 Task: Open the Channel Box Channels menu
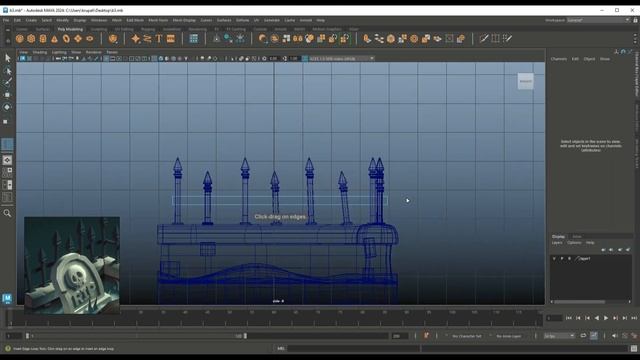click(558, 59)
